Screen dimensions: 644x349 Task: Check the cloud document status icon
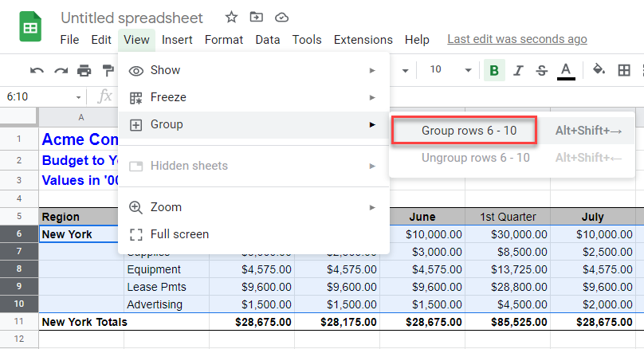click(281, 17)
